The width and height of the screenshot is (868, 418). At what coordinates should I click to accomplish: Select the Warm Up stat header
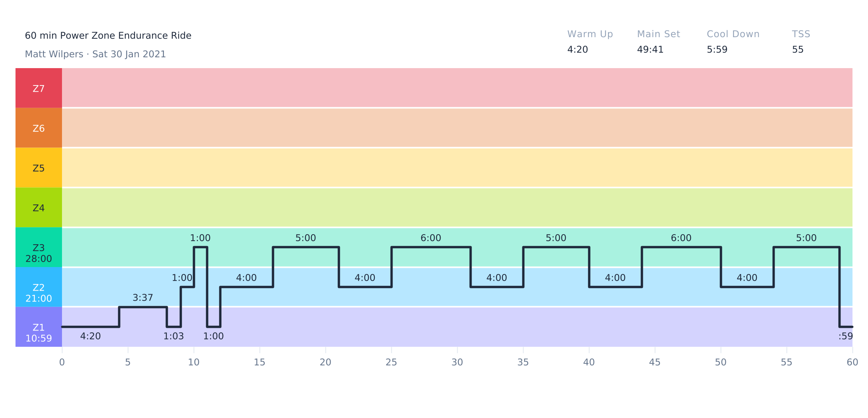(590, 34)
